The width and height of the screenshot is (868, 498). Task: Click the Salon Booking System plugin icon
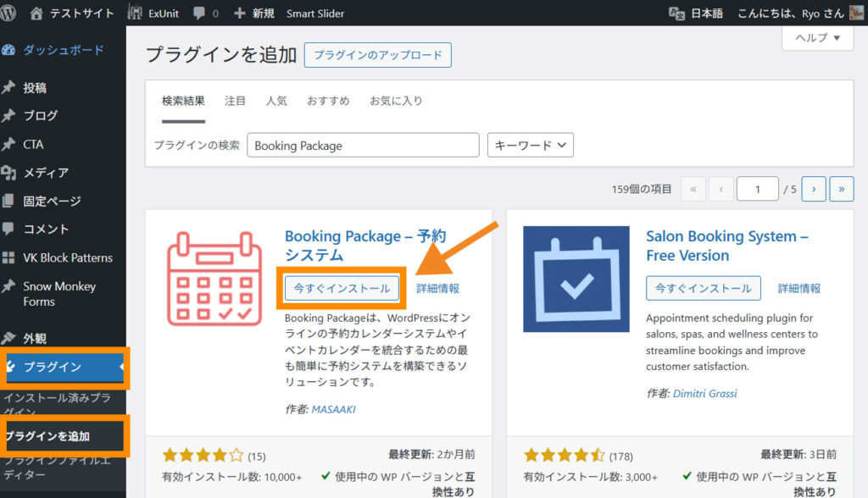pos(576,279)
